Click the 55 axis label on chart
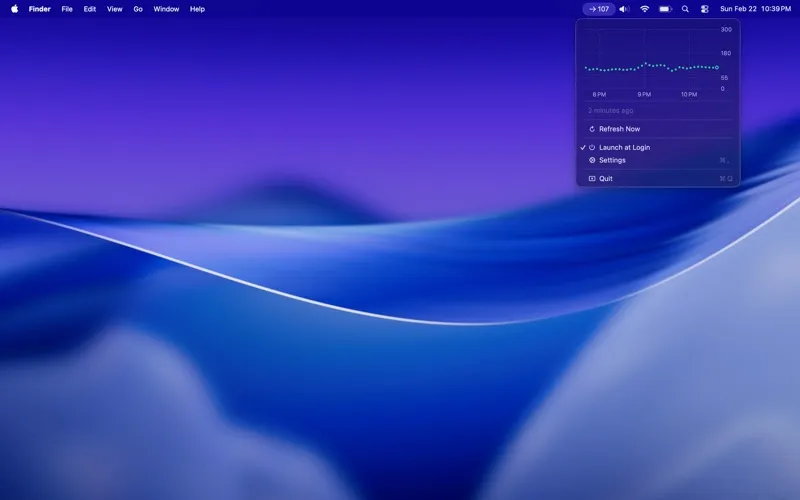The image size is (800, 500). (724, 78)
